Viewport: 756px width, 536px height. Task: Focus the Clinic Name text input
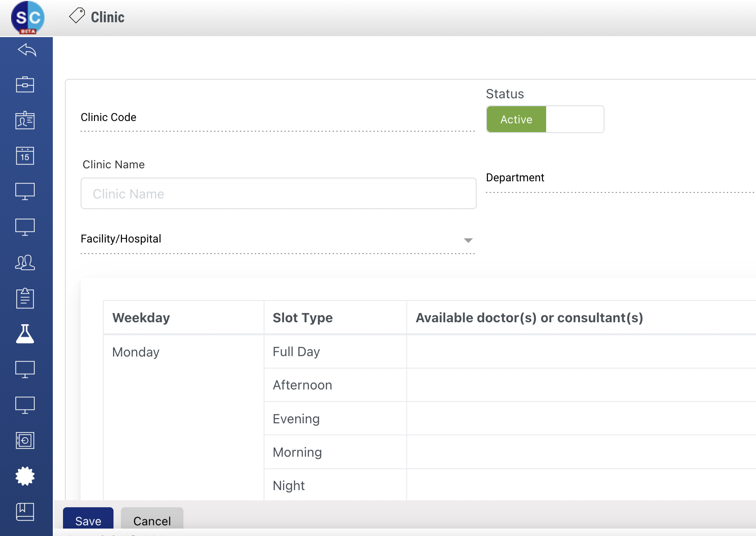point(278,193)
